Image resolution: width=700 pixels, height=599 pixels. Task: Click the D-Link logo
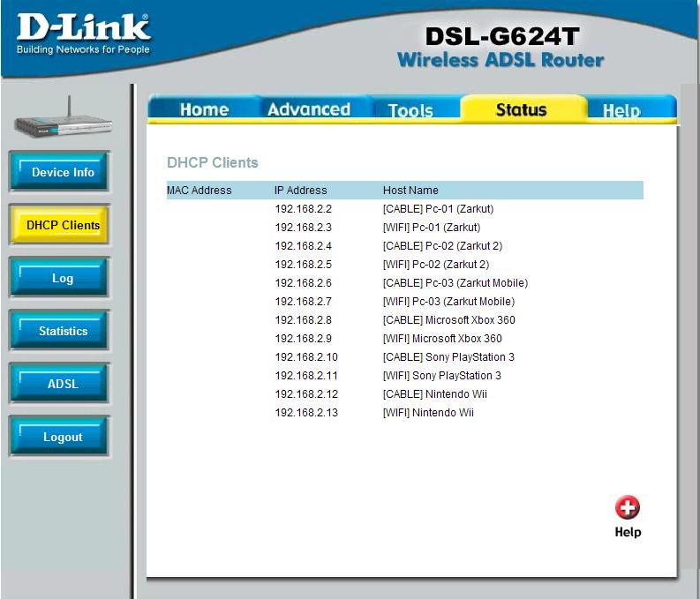(x=84, y=34)
